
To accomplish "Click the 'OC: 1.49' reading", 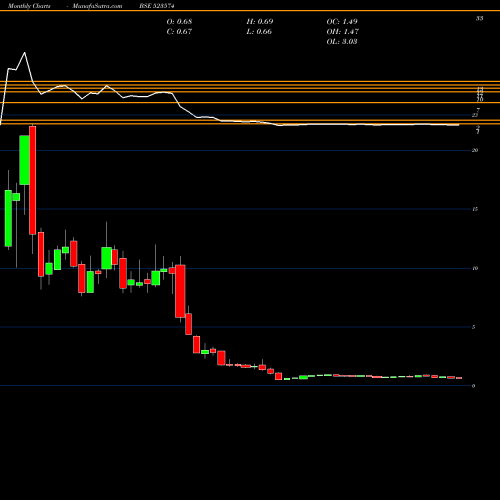I will (x=342, y=22).
